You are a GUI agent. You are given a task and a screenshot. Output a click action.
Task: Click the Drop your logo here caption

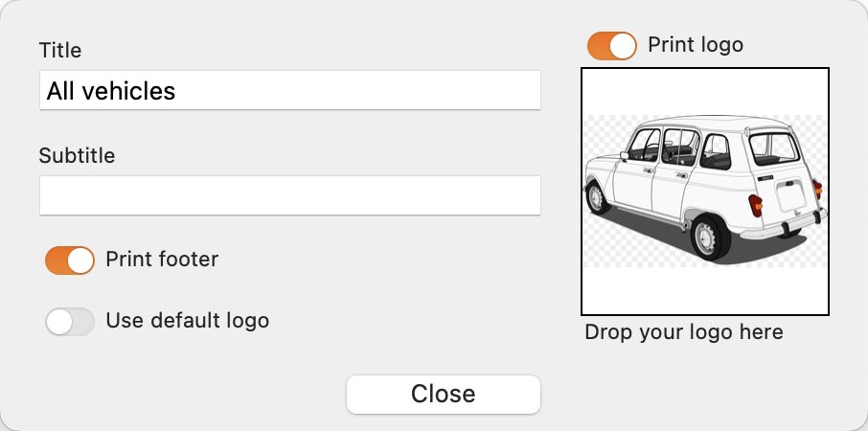coord(684,332)
